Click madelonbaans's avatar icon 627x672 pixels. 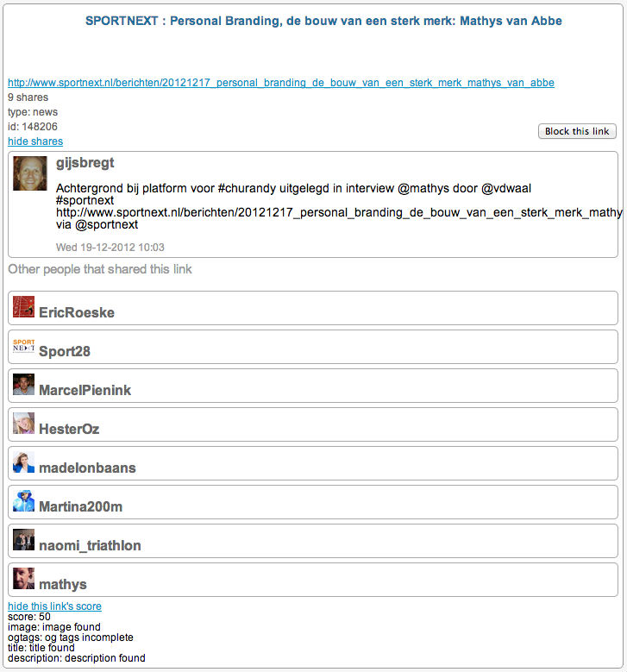[x=24, y=462]
